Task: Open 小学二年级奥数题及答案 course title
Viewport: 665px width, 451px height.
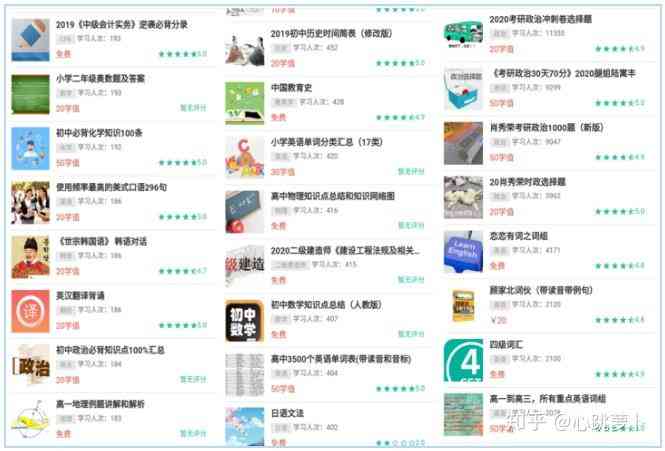Action: pos(100,78)
